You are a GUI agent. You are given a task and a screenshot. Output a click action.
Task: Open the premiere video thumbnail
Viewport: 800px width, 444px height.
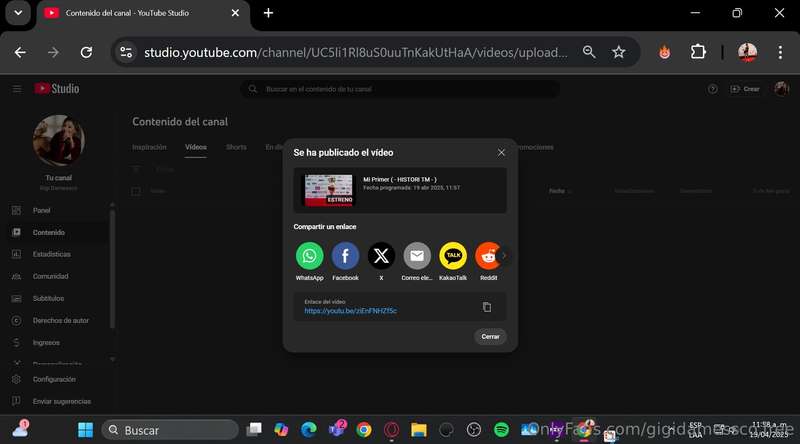329,190
